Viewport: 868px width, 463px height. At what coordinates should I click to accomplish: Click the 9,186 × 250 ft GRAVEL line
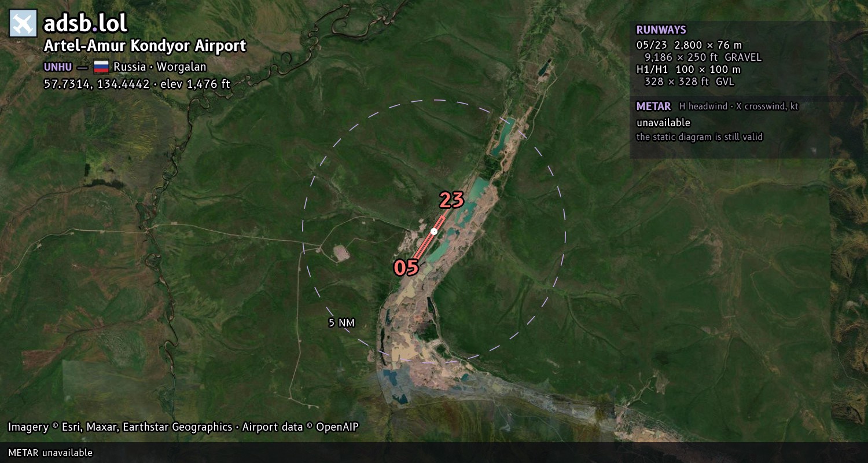tap(703, 57)
